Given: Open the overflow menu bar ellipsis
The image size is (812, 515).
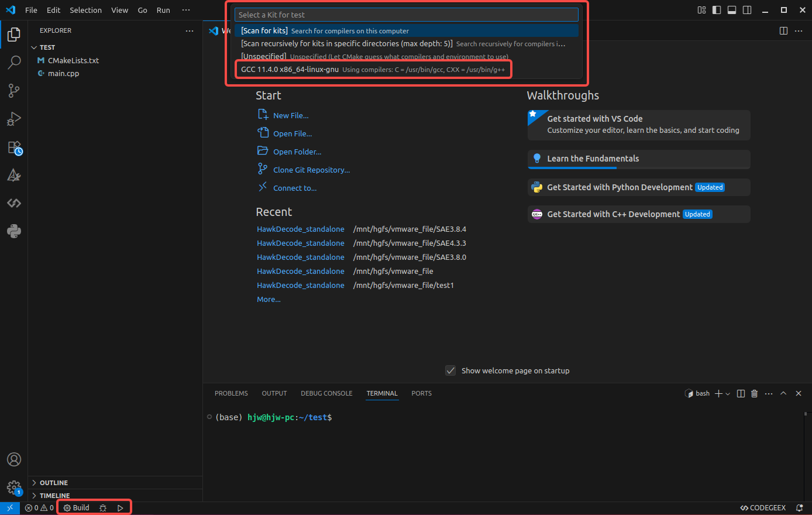Looking at the screenshot, I should click(x=186, y=10).
